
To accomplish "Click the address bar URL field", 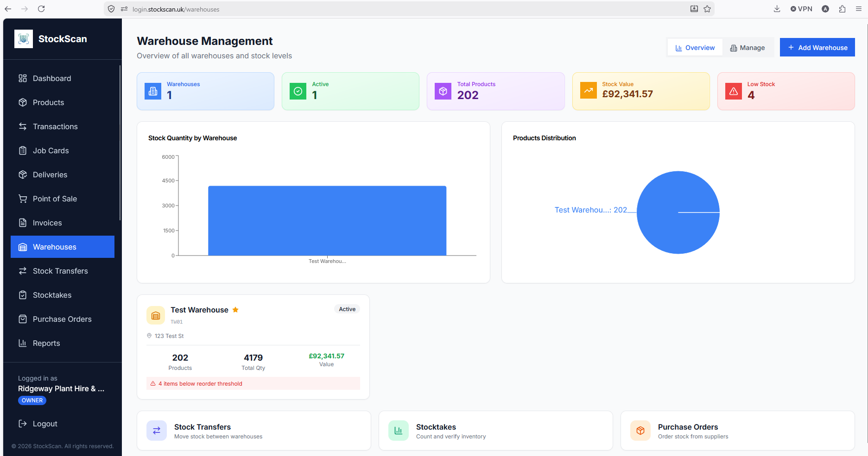I will (408, 9).
